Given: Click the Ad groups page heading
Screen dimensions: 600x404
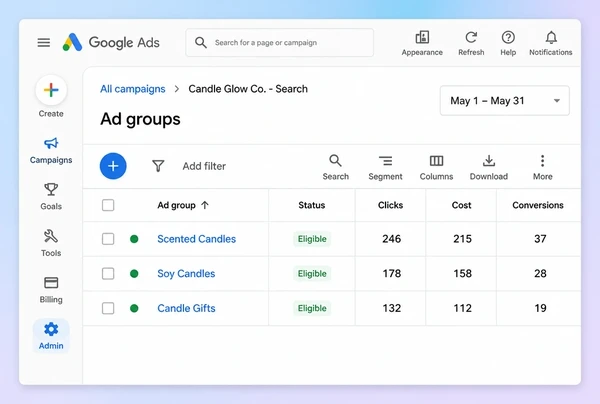Looking at the screenshot, I should (140, 119).
